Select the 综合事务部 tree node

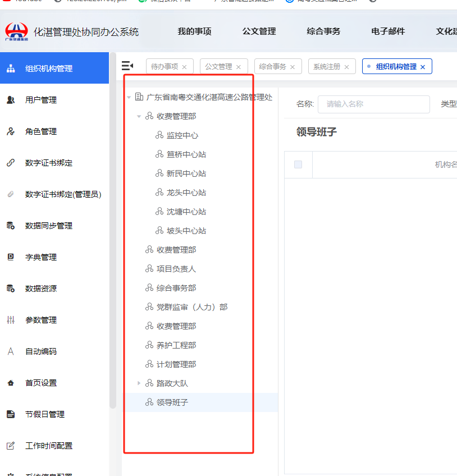[176, 288]
